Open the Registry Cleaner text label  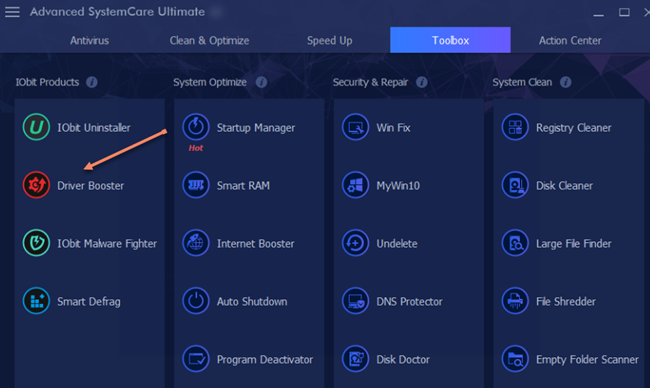tap(573, 128)
